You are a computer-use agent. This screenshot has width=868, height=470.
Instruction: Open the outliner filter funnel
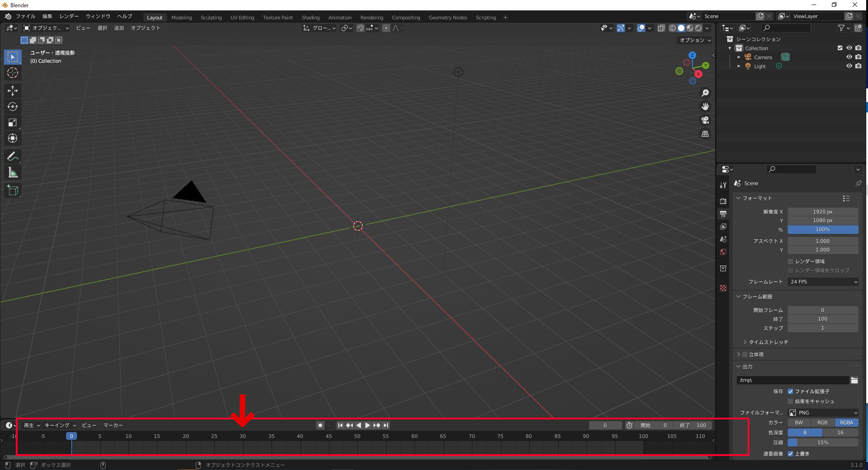click(x=843, y=28)
